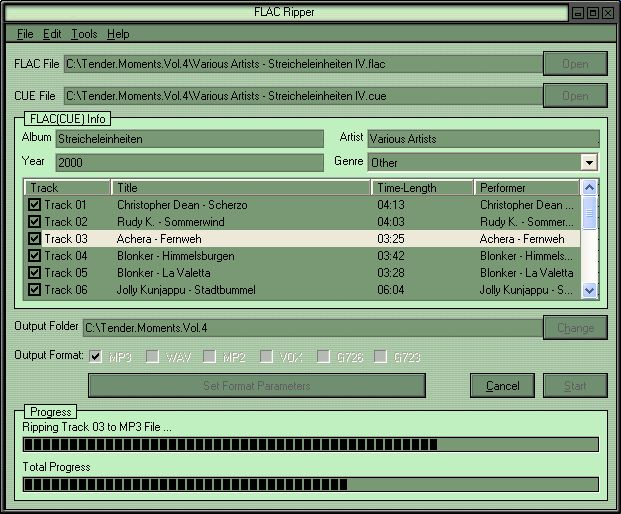Sort by the Title column header
Screen dimensions: 621x514
(x=240, y=188)
